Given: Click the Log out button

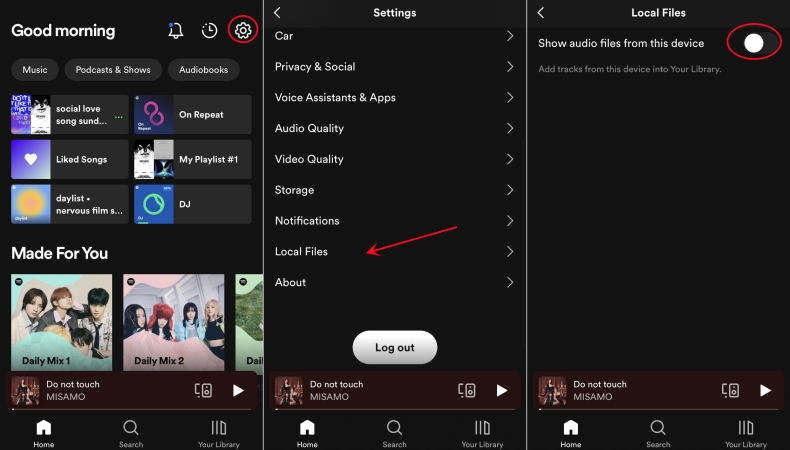Looking at the screenshot, I should pyautogui.click(x=394, y=347).
